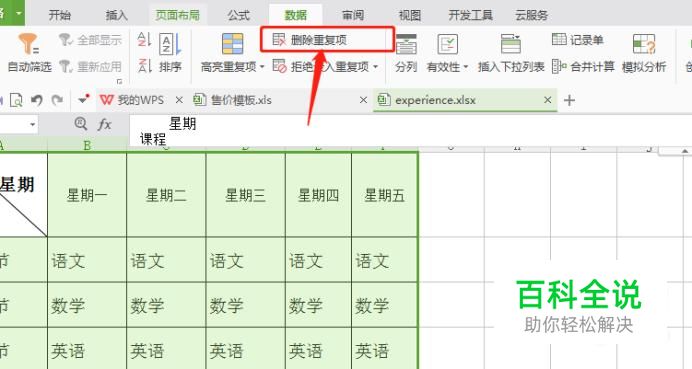Click Text to Columns (分列) icon

(x=406, y=44)
